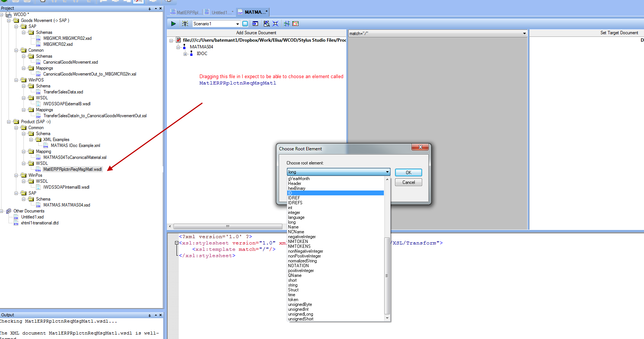Choose 'NOTATION' in the root element list
This screenshot has height=339, width=644.
click(336, 266)
